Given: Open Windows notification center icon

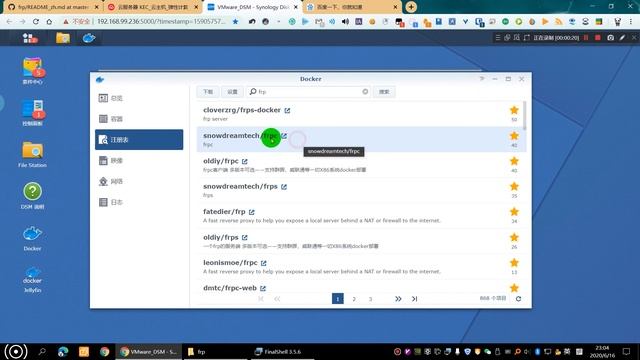Looking at the screenshot, I should 626,351.
